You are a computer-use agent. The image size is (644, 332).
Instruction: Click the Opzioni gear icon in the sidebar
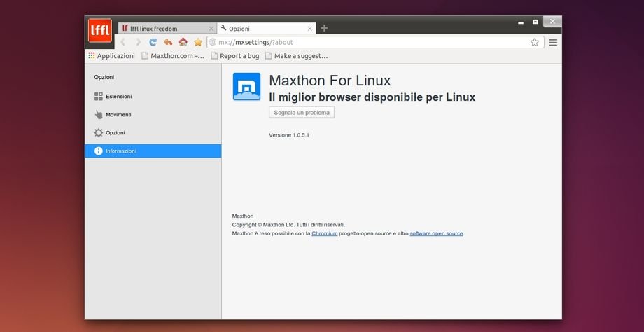coord(99,132)
